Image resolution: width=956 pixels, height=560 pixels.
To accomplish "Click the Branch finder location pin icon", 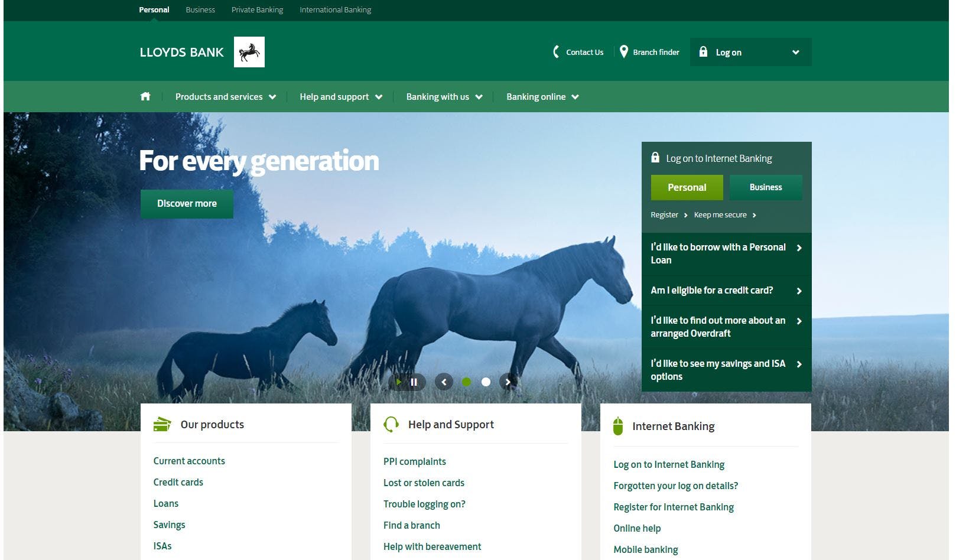I will (x=625, y=52).
